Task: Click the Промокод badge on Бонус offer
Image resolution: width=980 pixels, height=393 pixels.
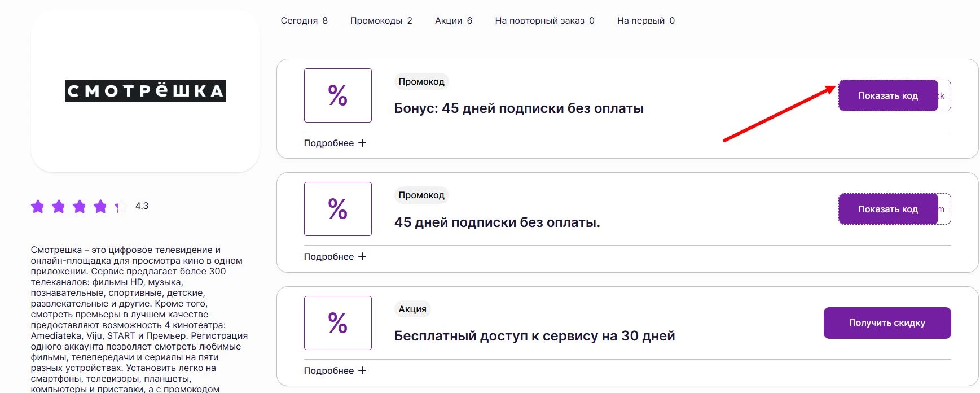Action: click(x=421, y=82)
